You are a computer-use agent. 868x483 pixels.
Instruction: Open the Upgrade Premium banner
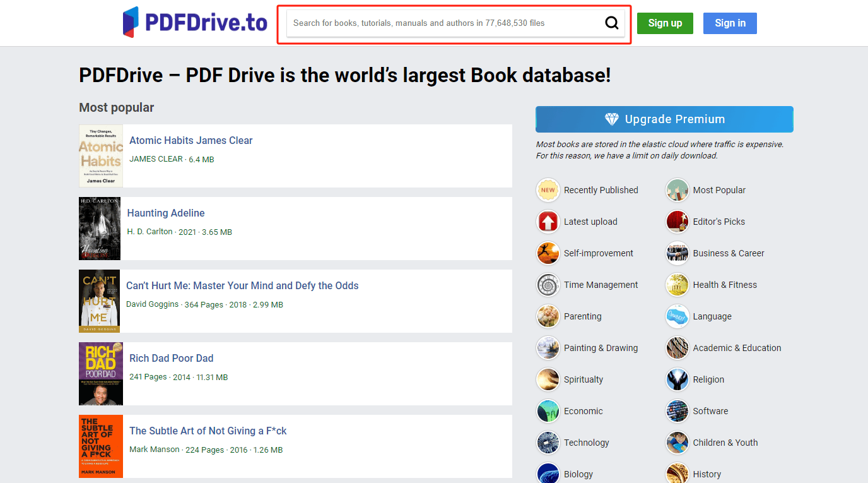pos(664,119)
